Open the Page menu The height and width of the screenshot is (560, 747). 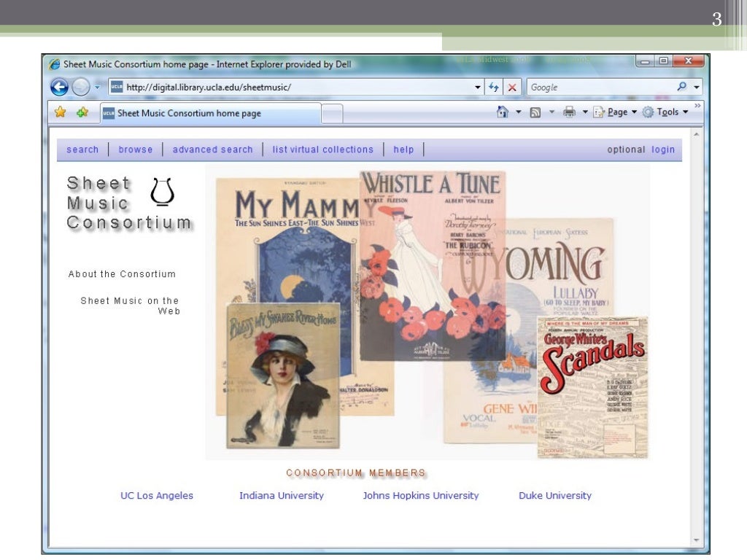click(x=614, y=112)
